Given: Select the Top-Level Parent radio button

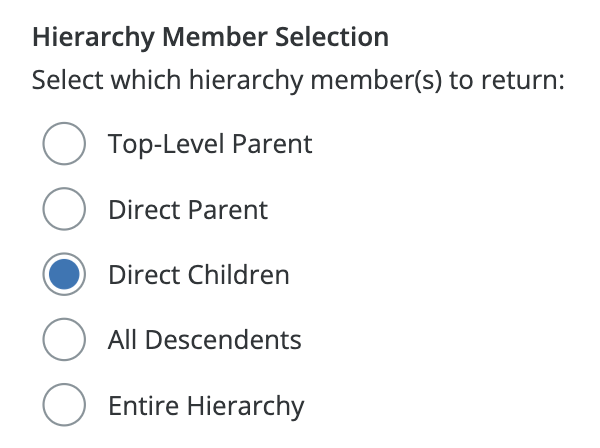Looking at the screenshot, I should tap(63, 144).
